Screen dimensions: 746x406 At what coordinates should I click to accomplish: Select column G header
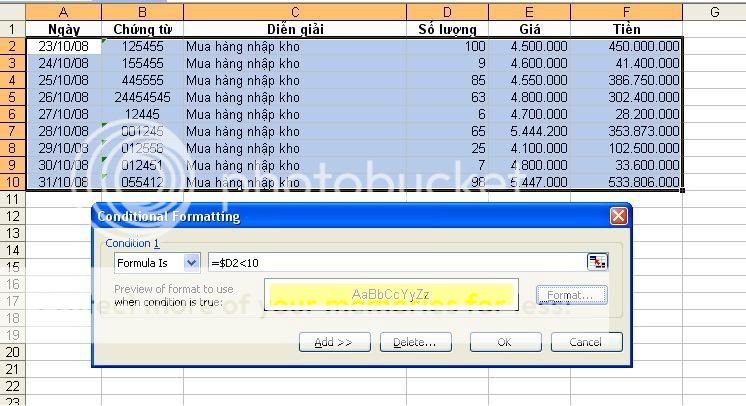coord(714,12)
